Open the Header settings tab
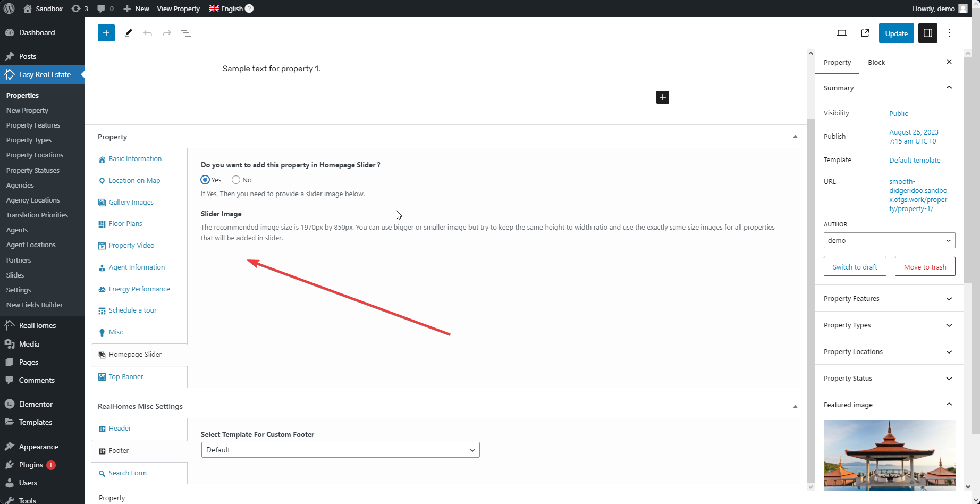 pos(120,428)
